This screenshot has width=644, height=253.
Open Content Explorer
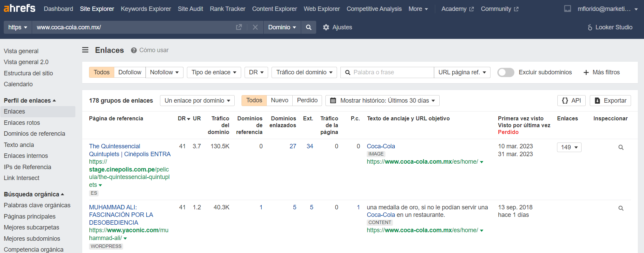(x=275, y=9)
